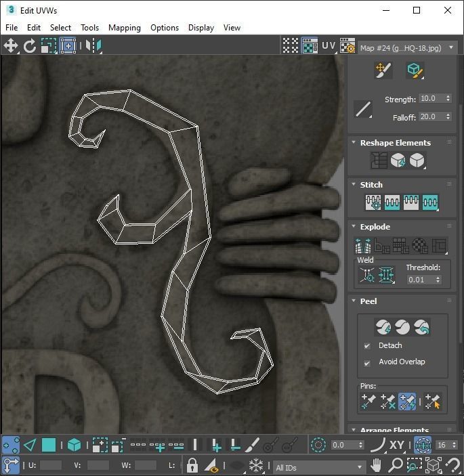Image resolution: width=464 pixels, height=476 pixels.
Task: Click Weld Selected Subobjects icon
Action: (x=386, y=275)
